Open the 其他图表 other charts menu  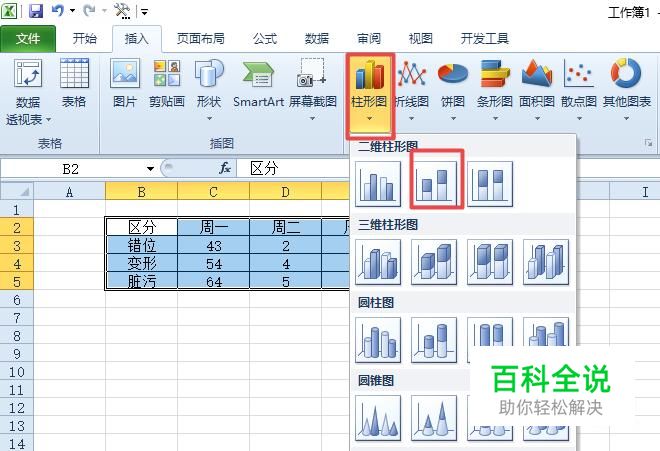[x=626, y=91]
